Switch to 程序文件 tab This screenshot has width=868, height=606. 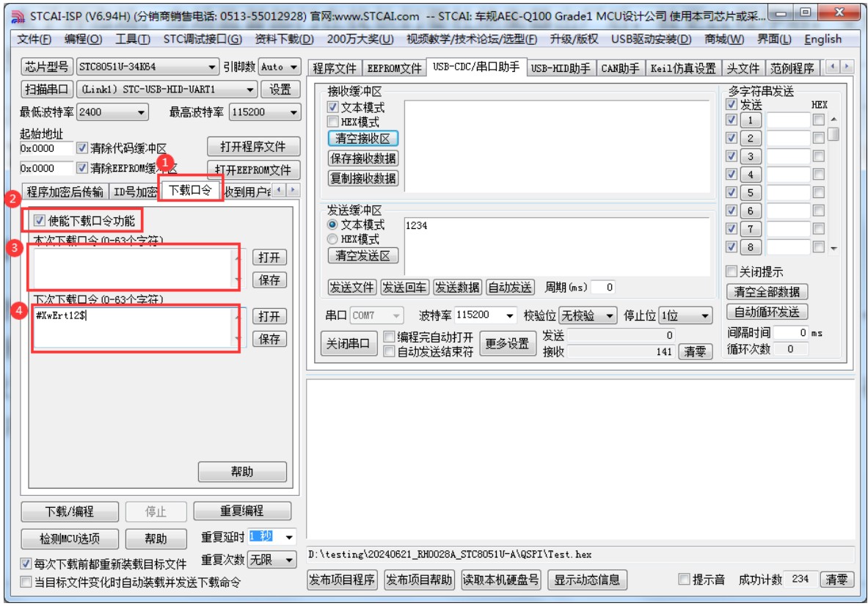[x=335, y=68]
